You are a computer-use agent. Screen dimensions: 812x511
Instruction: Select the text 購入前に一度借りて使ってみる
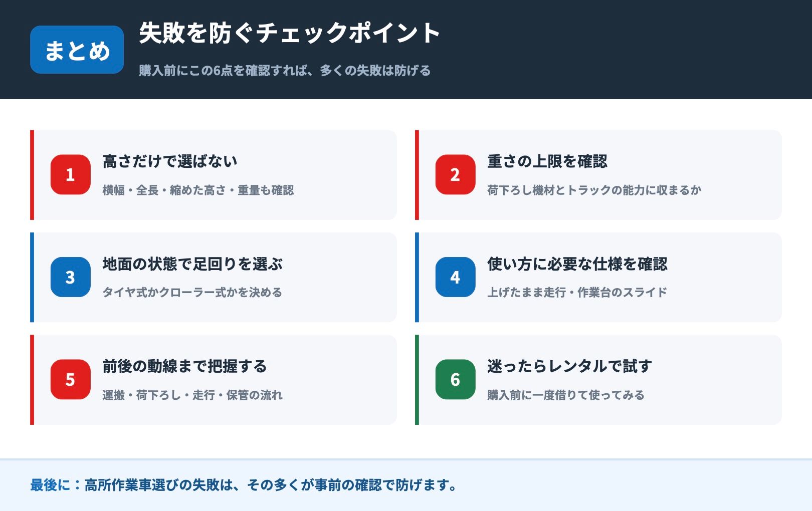(x=566, y=395)
